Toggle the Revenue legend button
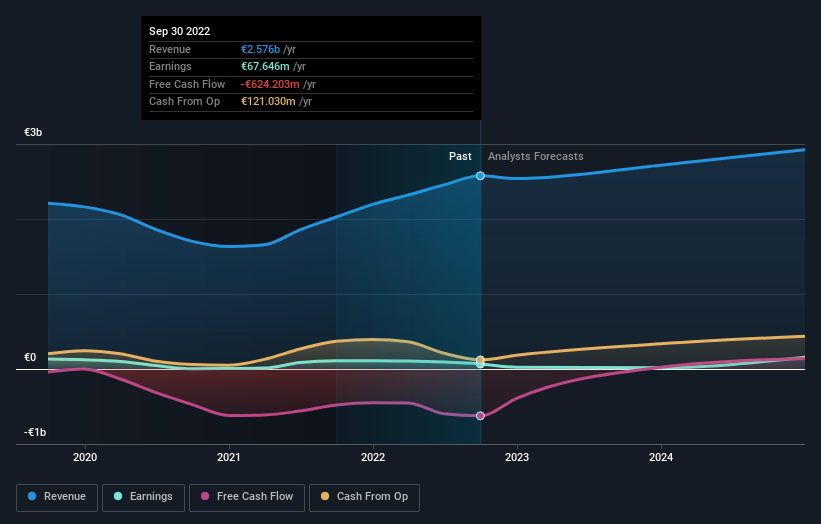The height and width of the screenshot is (524, 821). point(57,497)
